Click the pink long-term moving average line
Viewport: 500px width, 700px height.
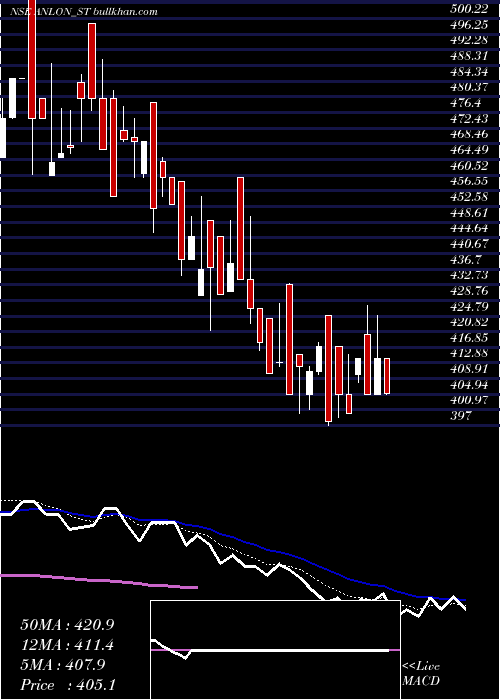point(99,580)
